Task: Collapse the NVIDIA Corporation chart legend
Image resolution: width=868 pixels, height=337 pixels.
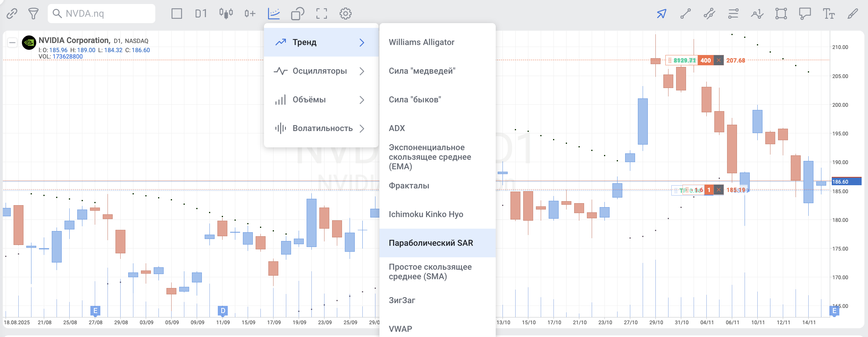Action: point(12,42)
